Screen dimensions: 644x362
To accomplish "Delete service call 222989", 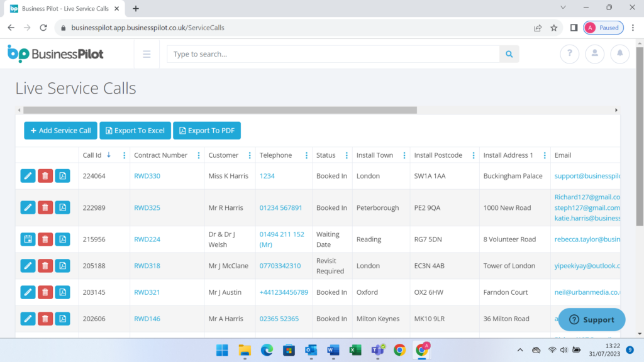I will [45, 207].
